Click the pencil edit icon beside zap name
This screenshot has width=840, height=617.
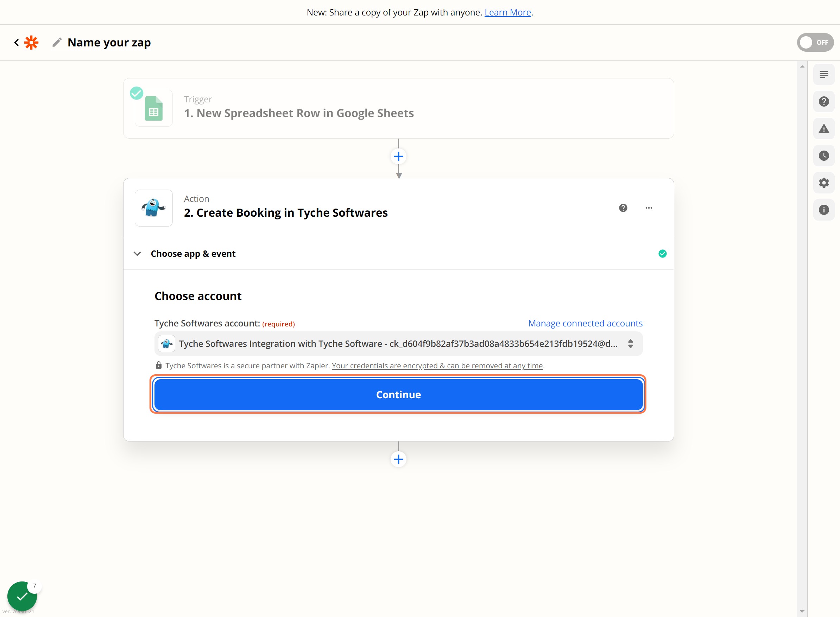click(x=57, y=43)
